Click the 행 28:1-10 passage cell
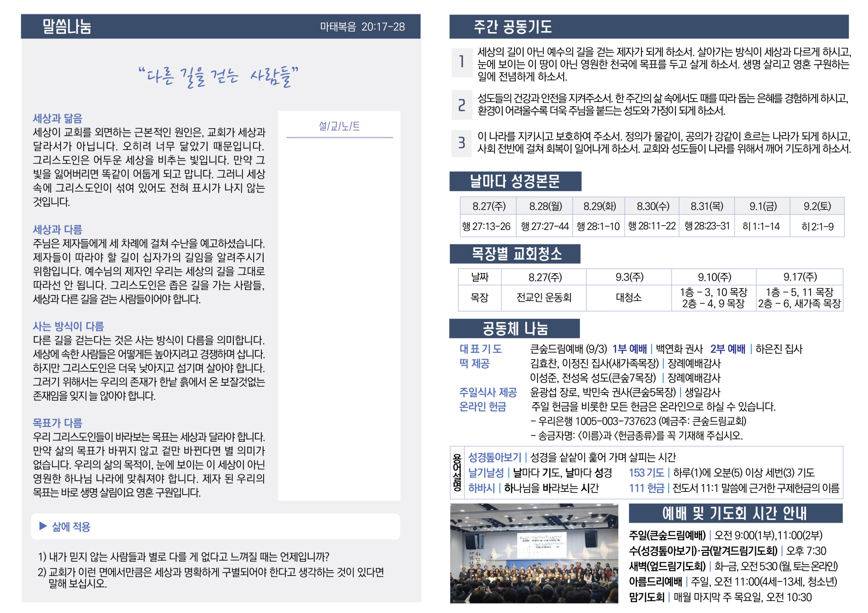This screenshot has height=613, width=868. (599, 226)
